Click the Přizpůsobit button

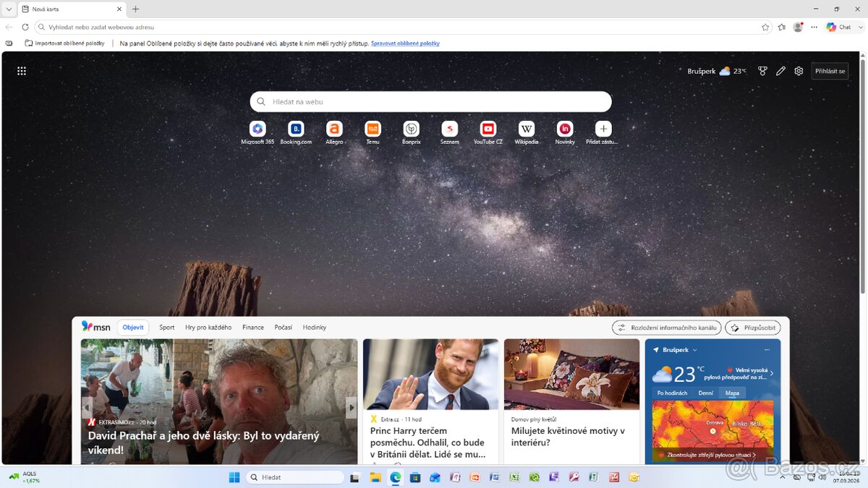[x=753, y=328]
